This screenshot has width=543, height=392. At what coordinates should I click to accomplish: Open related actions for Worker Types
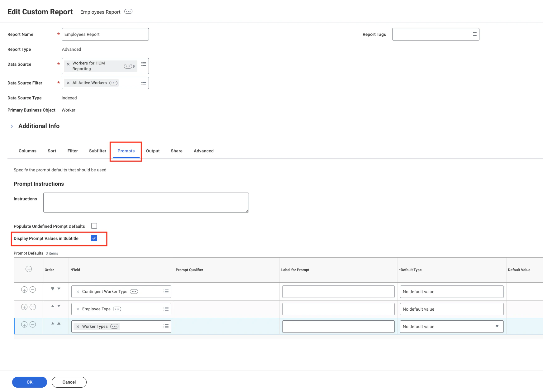point(114,327)
